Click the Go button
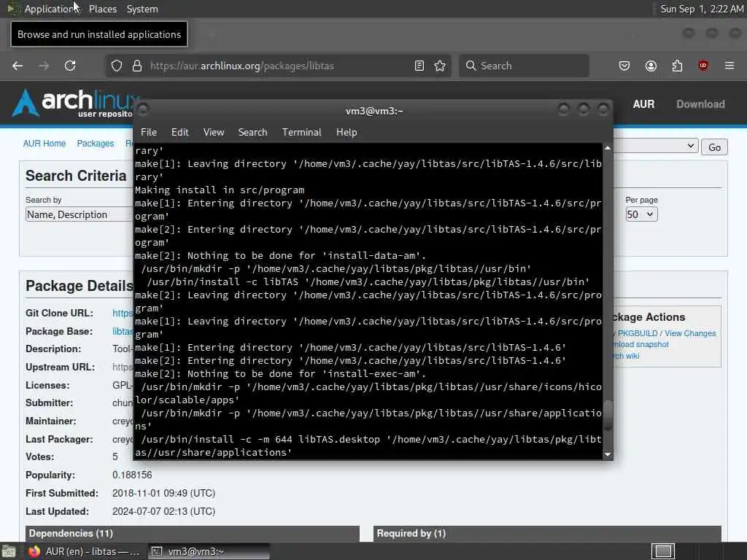The height and width of the screenshot is (560, 747). (714, 147)
